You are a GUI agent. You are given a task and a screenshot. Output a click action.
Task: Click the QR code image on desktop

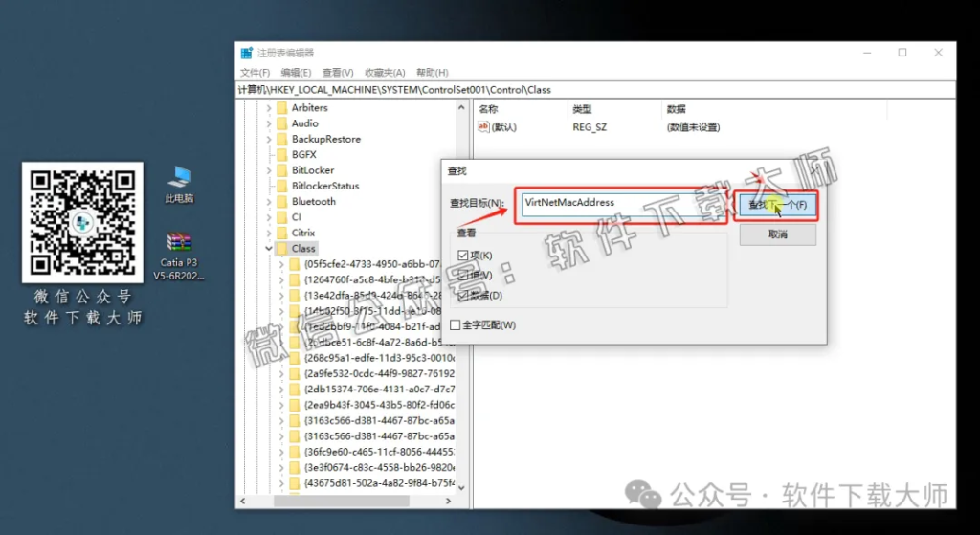[82, 222]
